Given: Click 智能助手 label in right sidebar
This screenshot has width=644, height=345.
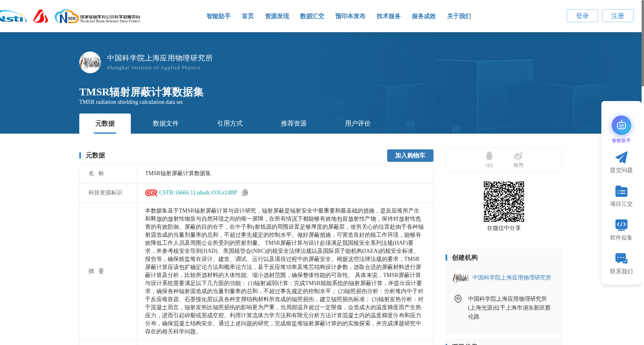Looking at the screenshot, I should pyautogui.click(x=621, y=140).
